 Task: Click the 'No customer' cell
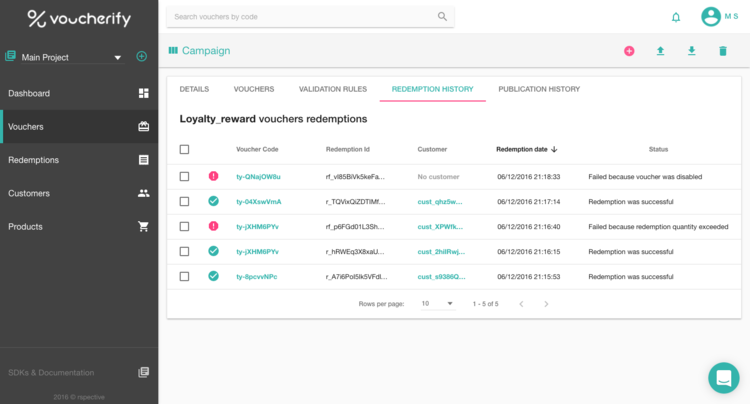pos(438,176)
